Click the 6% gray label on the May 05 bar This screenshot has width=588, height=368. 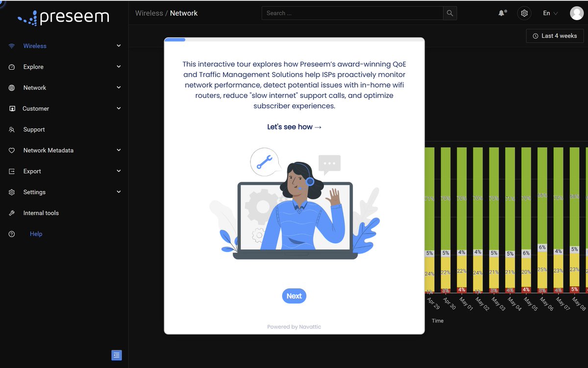point(526,253)
